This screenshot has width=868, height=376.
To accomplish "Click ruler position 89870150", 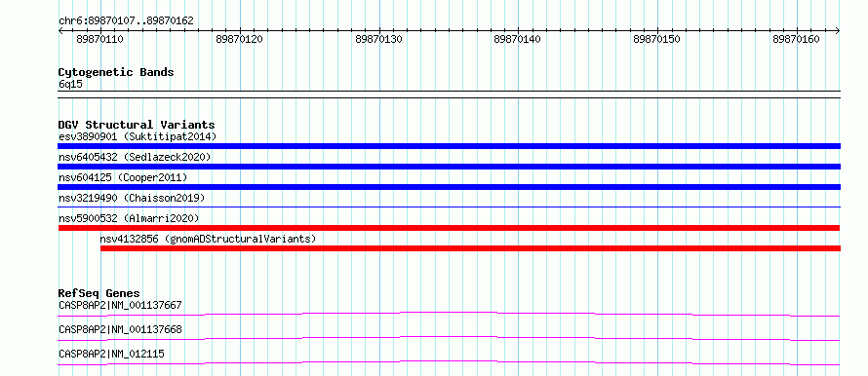I will (x=657, y=40).
